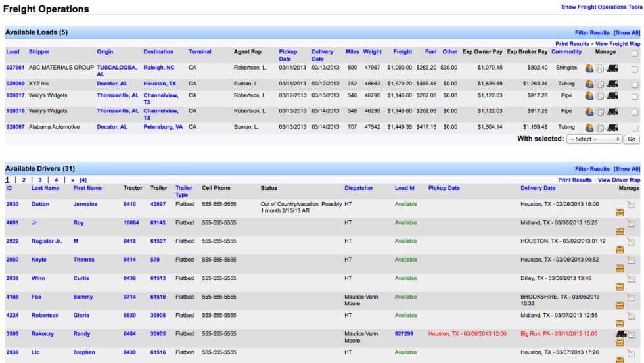Open Show Freight Operations Tools link

click(601, 7)
